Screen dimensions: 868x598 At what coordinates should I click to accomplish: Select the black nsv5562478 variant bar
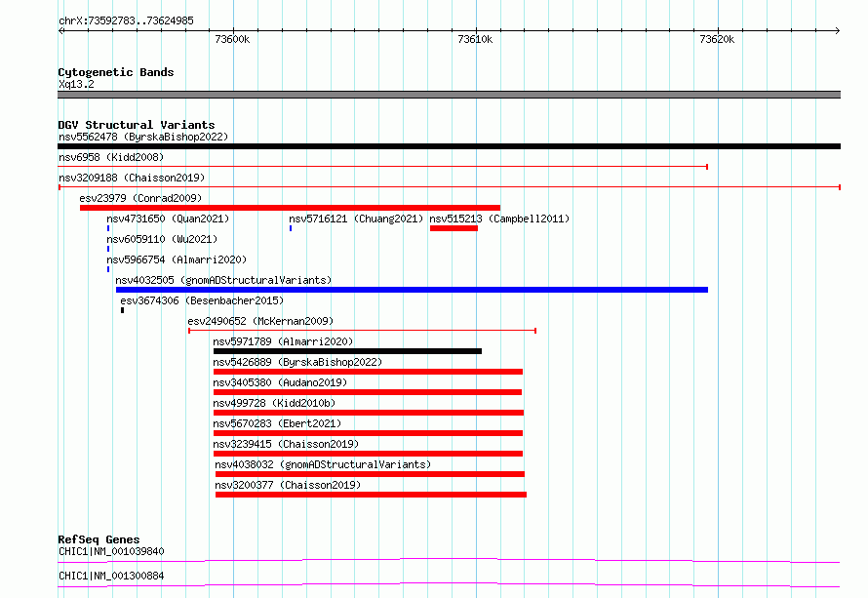click(x=449, y=146)
